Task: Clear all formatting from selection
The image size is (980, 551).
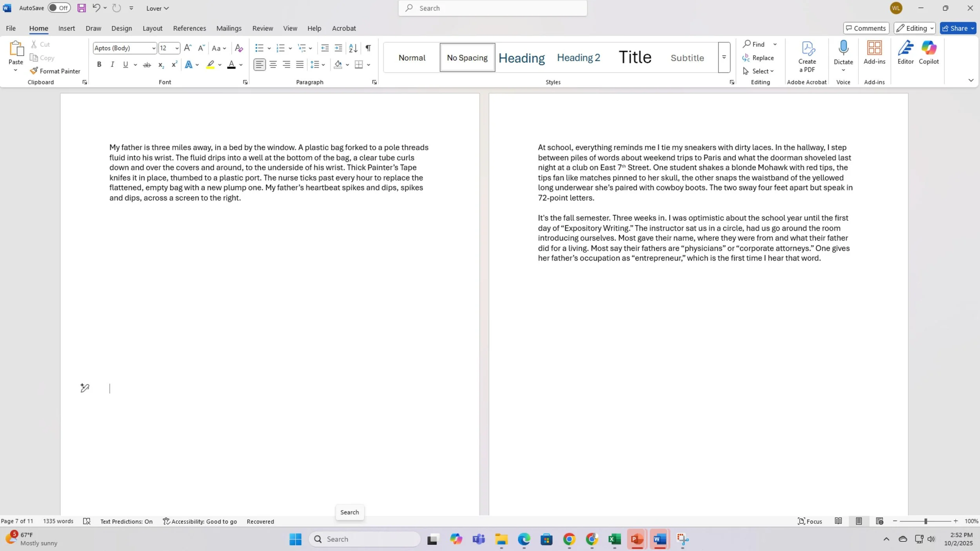Action: coord(239,48)
